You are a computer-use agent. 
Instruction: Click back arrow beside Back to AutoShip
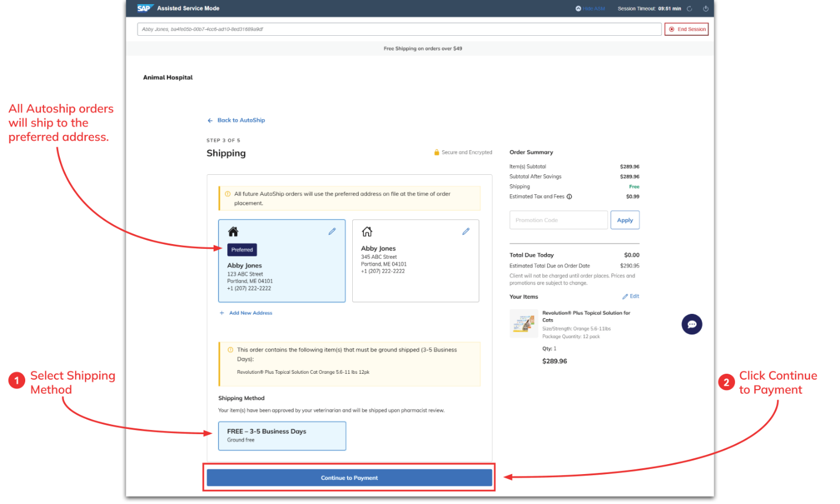(210, 120)
